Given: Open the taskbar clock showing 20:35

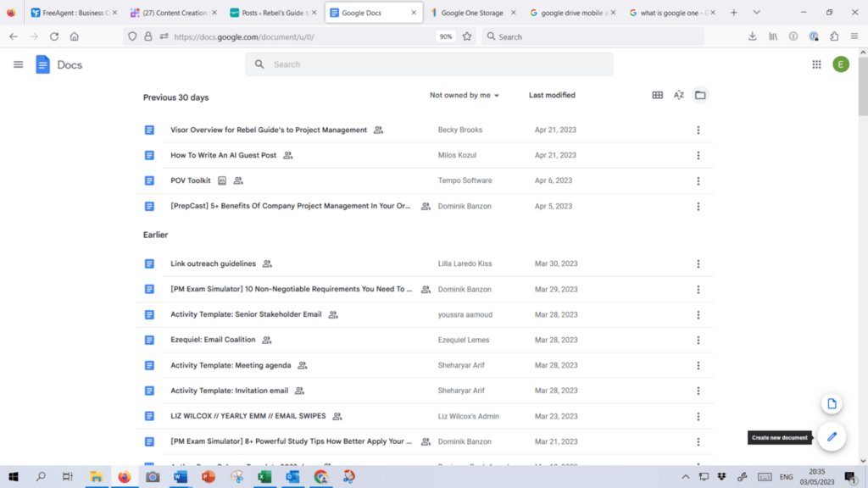Looking at the screenshot, I should (x=817, y=476).
